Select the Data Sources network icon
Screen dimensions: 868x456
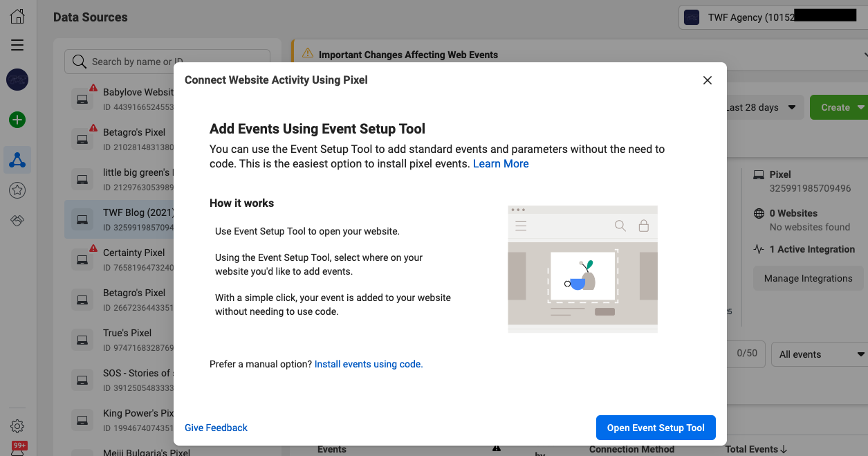click(x=17, y=161)
